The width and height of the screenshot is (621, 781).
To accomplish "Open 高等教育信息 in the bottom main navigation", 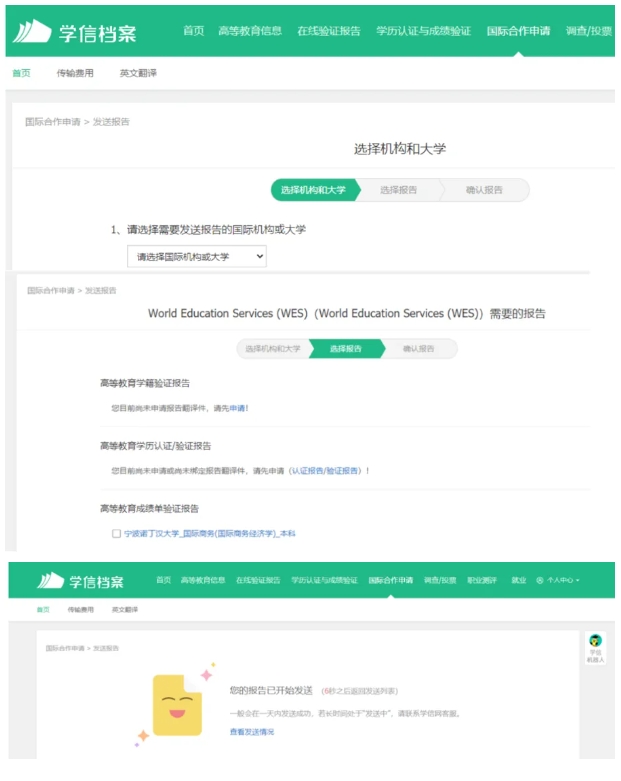I will click(x=203, y=580).
